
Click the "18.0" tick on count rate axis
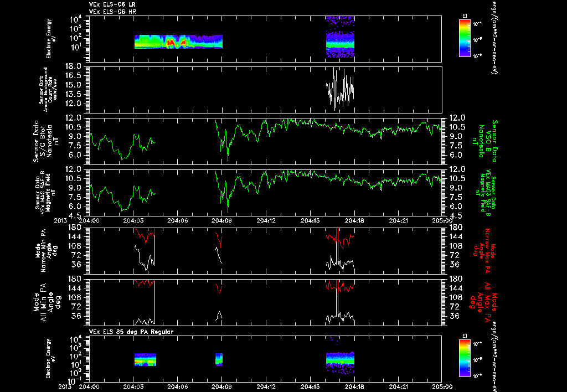(x=74, y=66)
